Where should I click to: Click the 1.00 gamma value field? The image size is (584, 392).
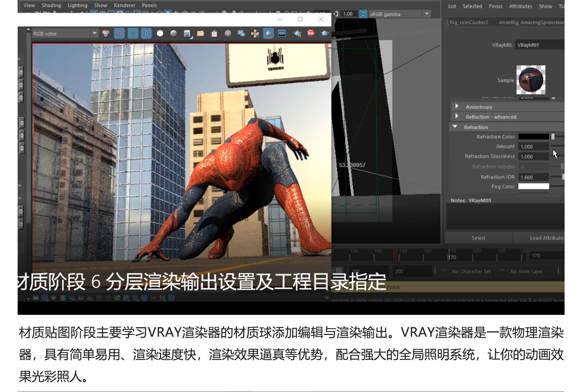(x=349, y=14)
